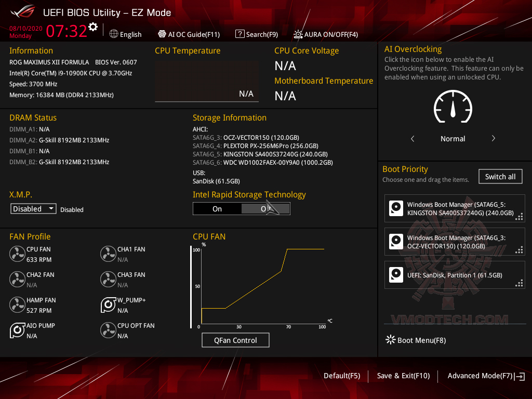
Task: Open Search with the magnifier icon
Action: coord(240,34)
